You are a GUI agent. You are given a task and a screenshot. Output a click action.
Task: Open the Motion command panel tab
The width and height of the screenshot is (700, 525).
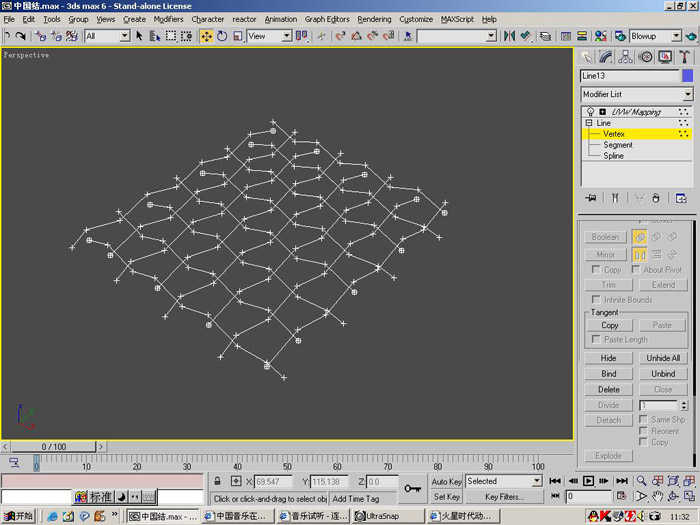645,57
